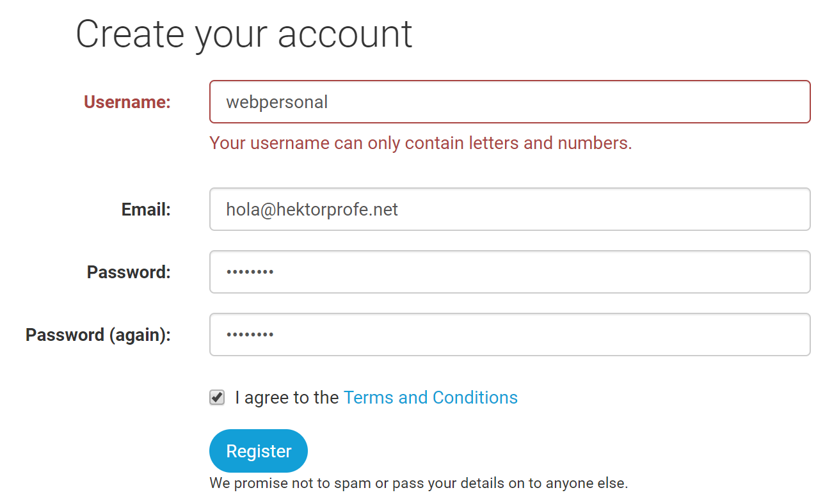Click the masked dots in Password (again) field
Viewport: 825px width, 504px height.
point(250,335)
